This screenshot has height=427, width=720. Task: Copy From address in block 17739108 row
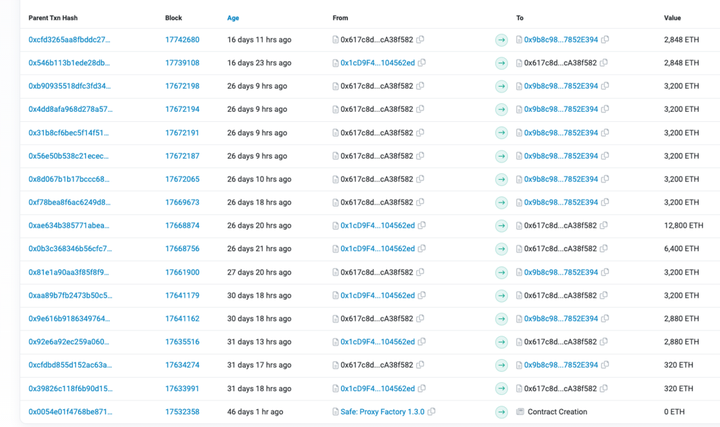click(422, 63)
